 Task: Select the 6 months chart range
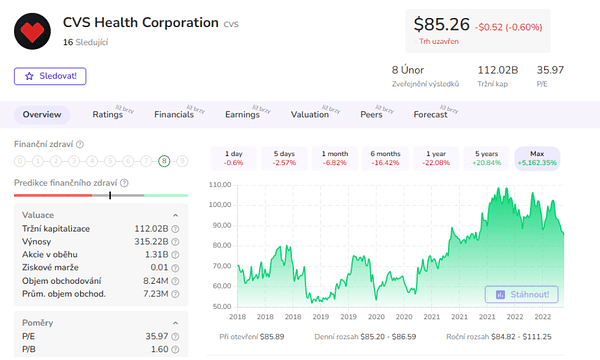click(x=385, y=158)
